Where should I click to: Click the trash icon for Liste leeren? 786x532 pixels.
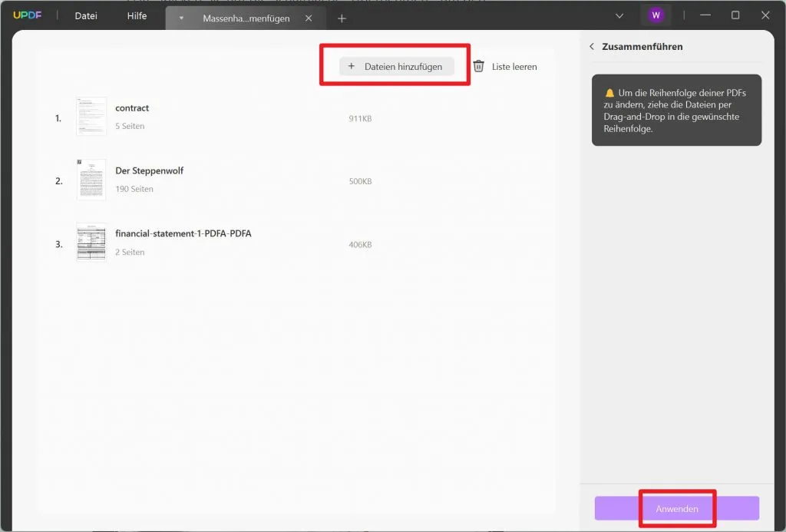[x=479, y=66]
